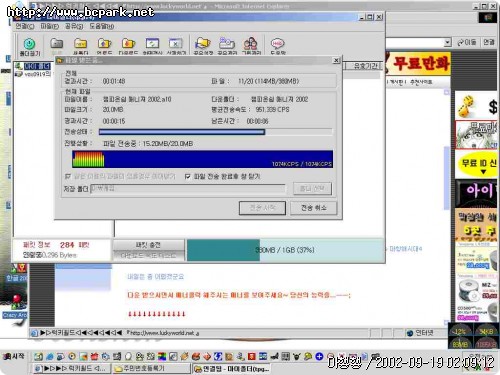Click the 연결 links button in Internet Explorer
The image size is (500, 375).
pyautogui.click(x=489, y=42)
